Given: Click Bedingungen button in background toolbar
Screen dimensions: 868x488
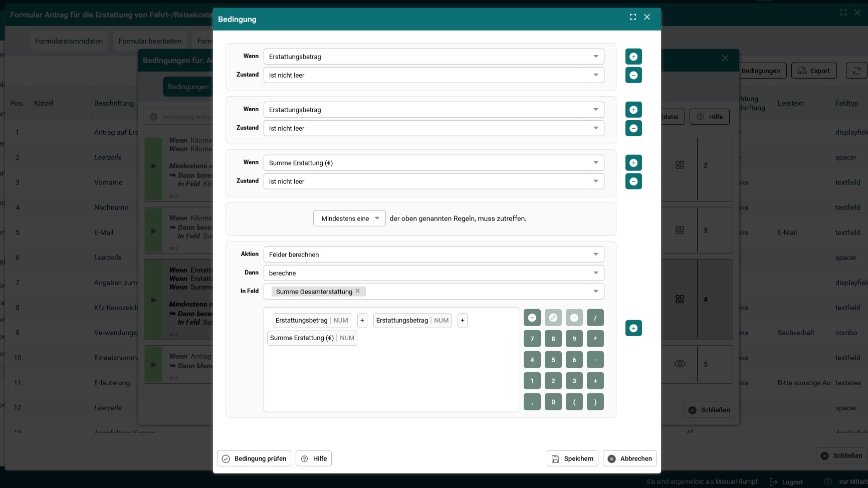Looking at the screenshot, I should coord(761,71).
